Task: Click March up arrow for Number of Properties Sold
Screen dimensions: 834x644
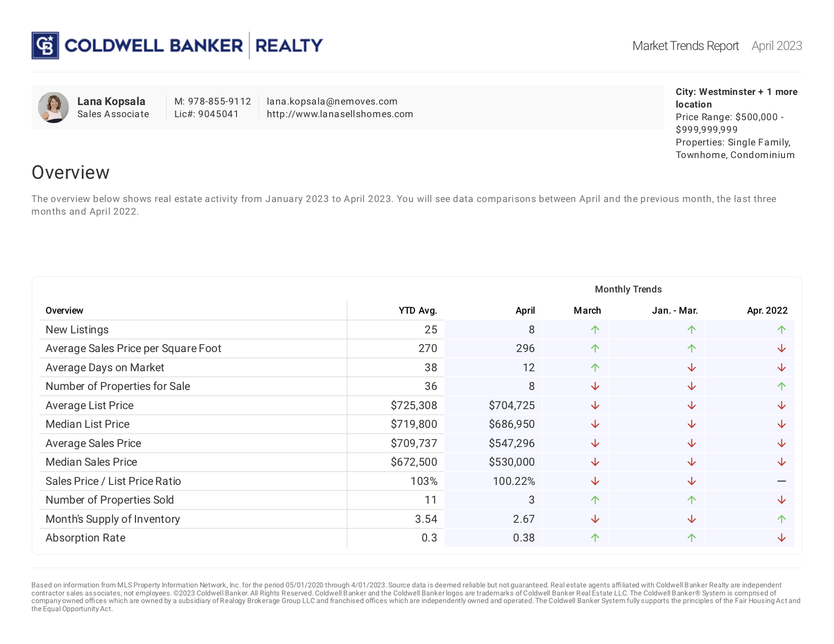Action: click(595, 500)
